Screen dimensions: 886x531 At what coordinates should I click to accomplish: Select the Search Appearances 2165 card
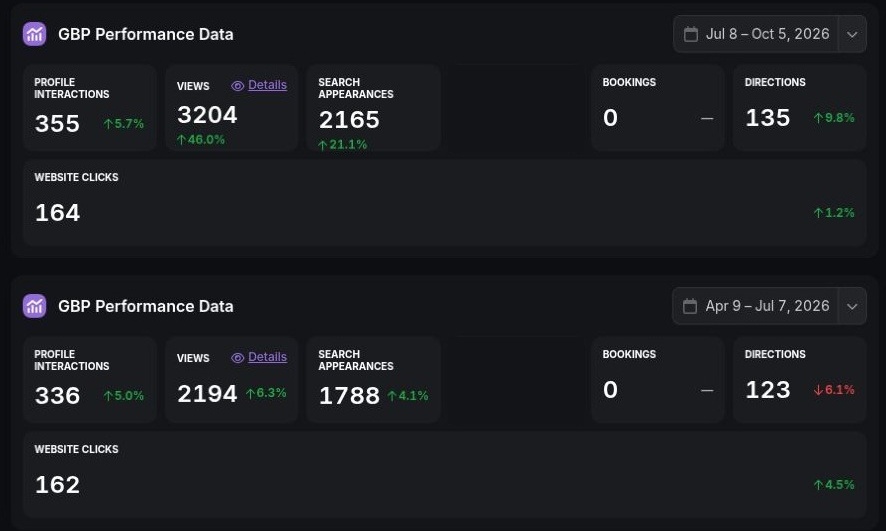pos(373,107)
